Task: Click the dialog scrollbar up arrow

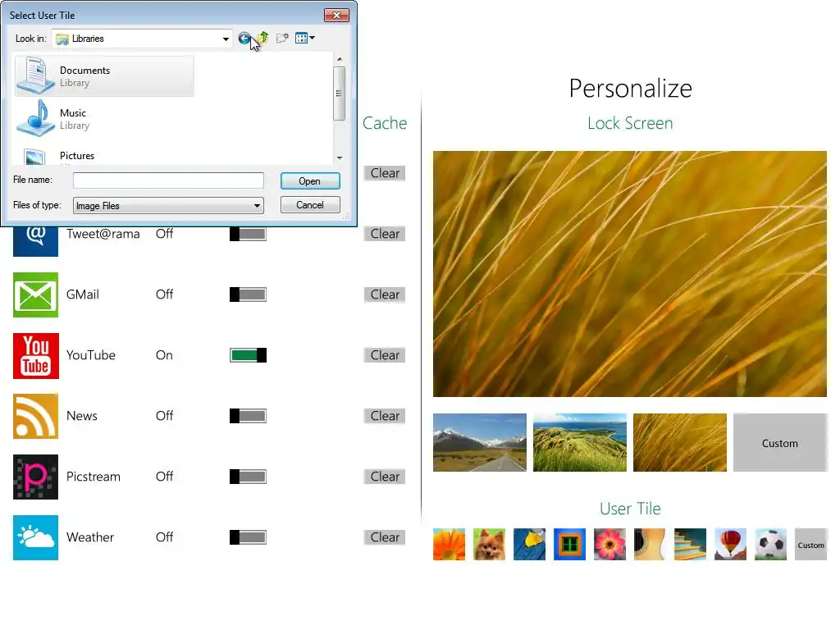Action: [x=339, y=58]
